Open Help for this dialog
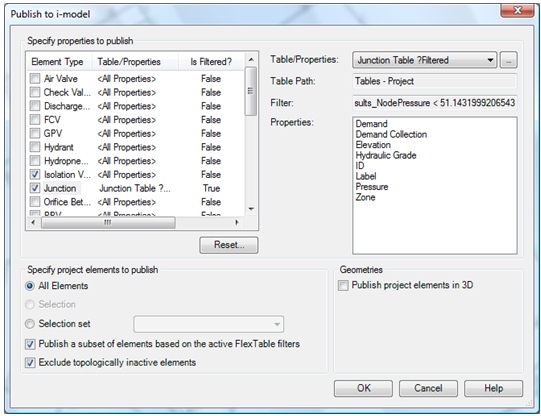Screen dimensions: 541x416 pos(493,388)
